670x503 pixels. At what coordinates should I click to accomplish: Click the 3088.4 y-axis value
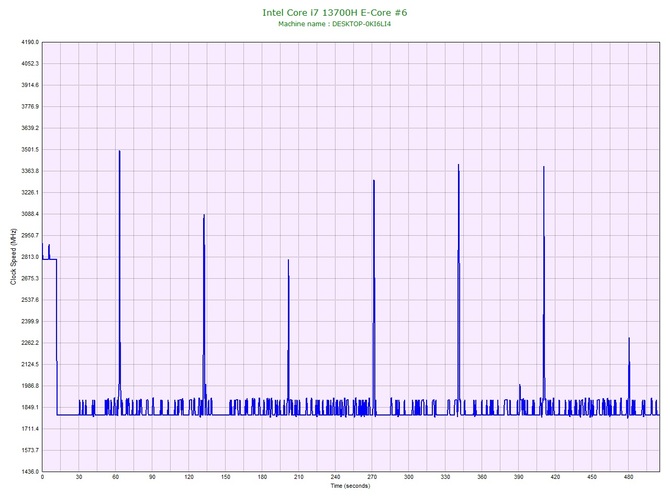30,214
